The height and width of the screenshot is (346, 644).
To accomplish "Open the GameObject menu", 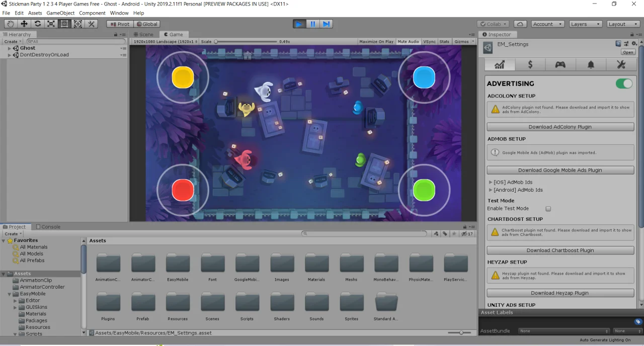I will pyautogui.click(x=60, y=13).
